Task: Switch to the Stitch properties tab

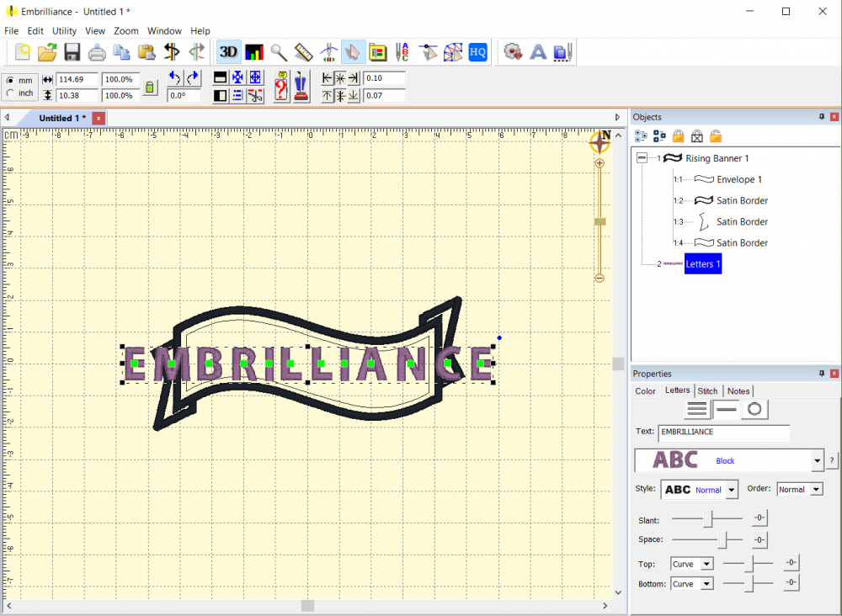Action: (707, 390)
